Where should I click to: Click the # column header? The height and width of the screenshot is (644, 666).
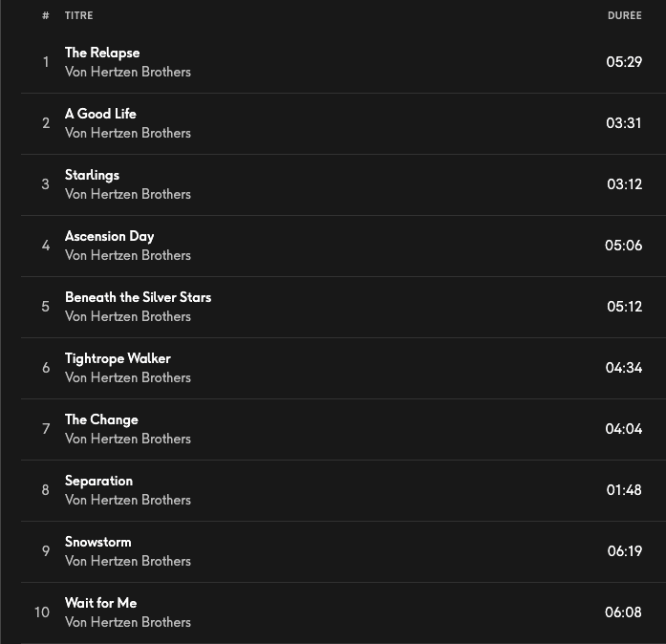(x=45, y=15)
